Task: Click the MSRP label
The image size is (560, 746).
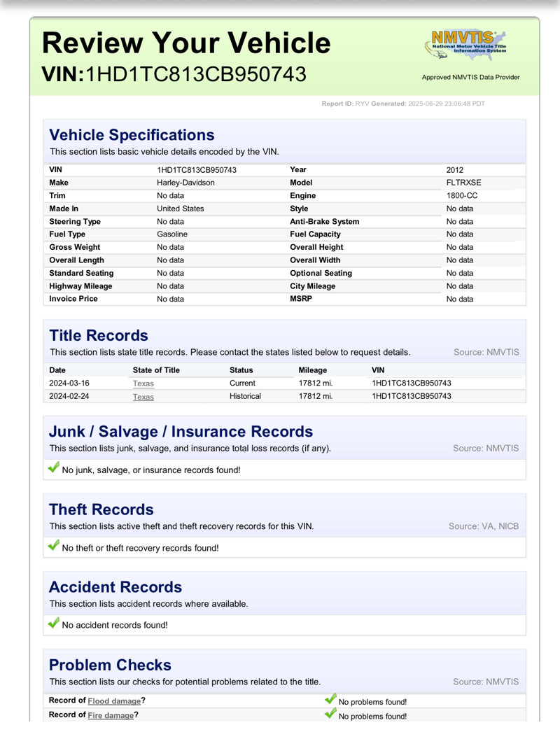Action: (x=301, y=299)
